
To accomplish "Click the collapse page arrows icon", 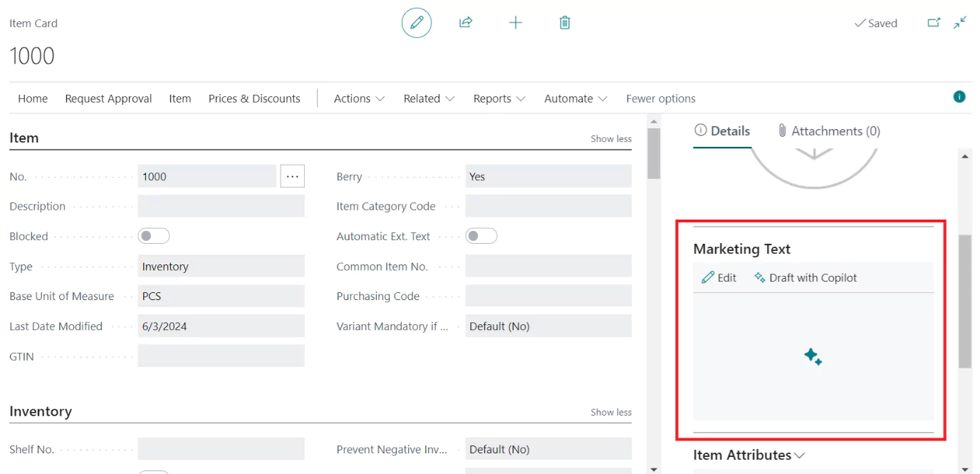I will (x=960, y=22).
